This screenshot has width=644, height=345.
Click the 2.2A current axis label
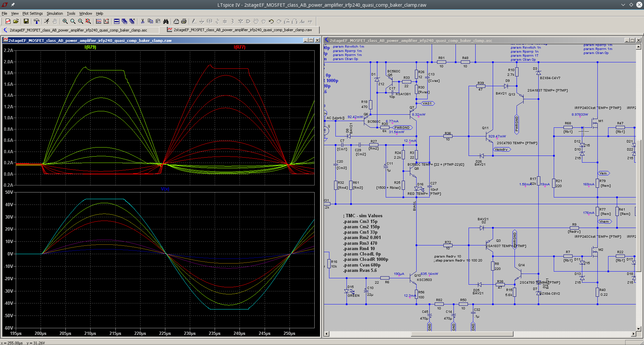click(x=8, y=51)
